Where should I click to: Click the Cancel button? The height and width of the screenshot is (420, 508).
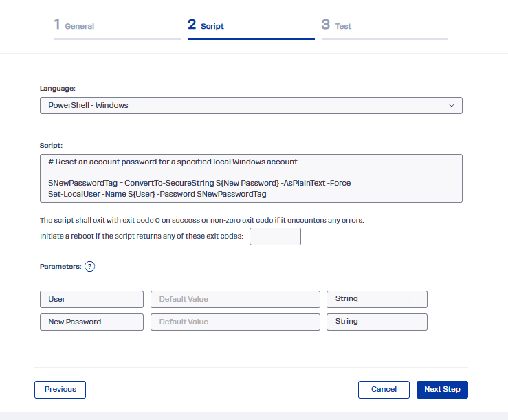click(x=384, y=390)
